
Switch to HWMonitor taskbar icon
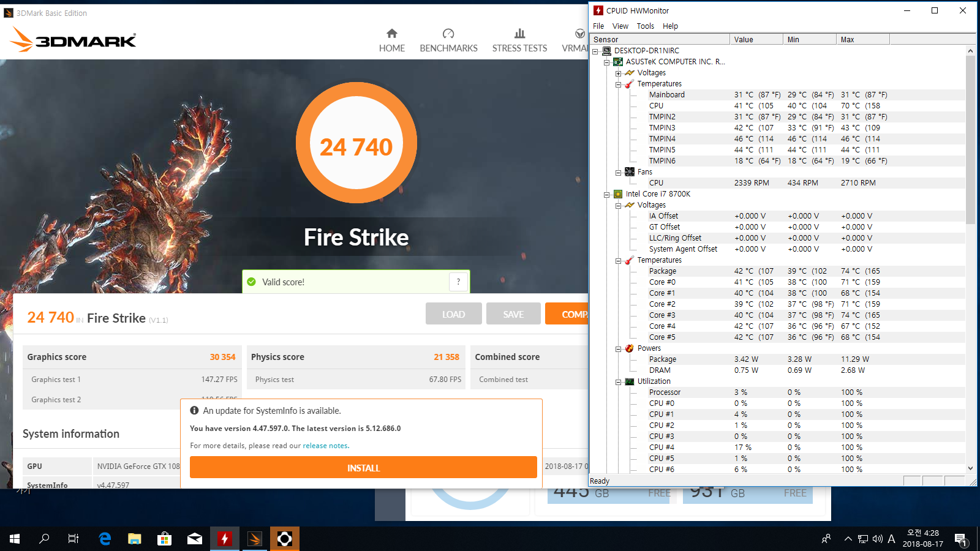click(x=225, y=539)
